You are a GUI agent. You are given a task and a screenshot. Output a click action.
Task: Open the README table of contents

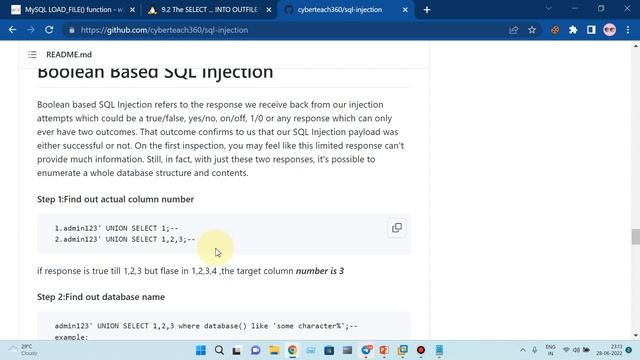click(x=32, y=54)
